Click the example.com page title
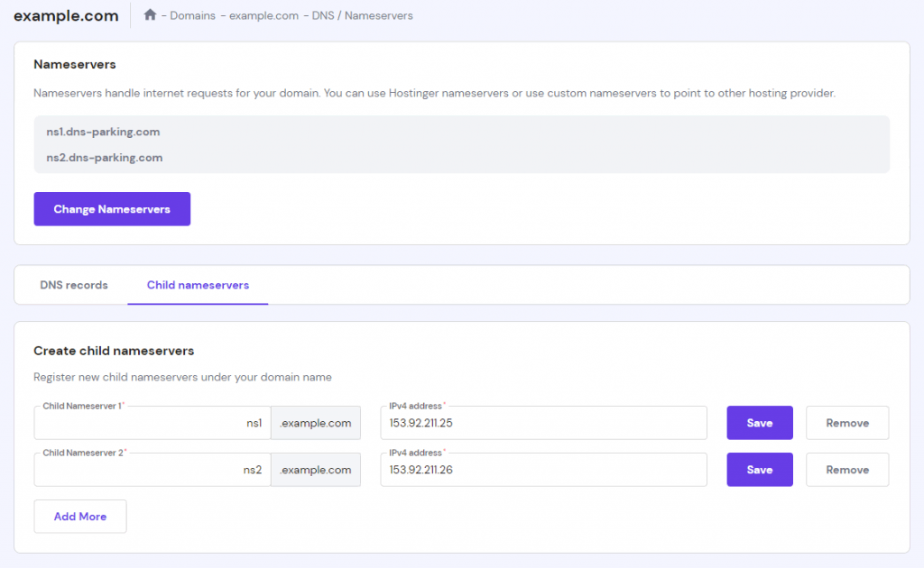Screen dimensions: 924x568 click(66, 15)
